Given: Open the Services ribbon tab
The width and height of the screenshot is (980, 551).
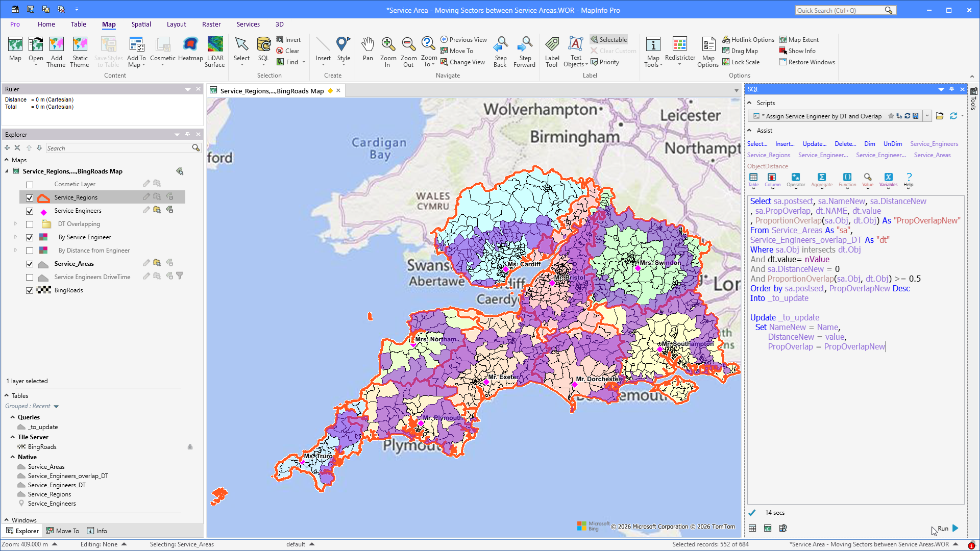Looking at the screenshot, I should point(248,24).
